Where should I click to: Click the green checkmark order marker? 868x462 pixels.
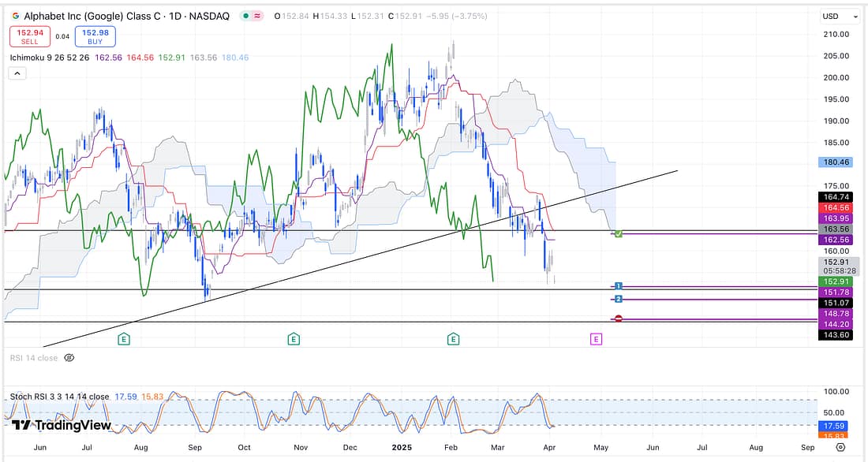pyautogui.click(x=619, y=234)
